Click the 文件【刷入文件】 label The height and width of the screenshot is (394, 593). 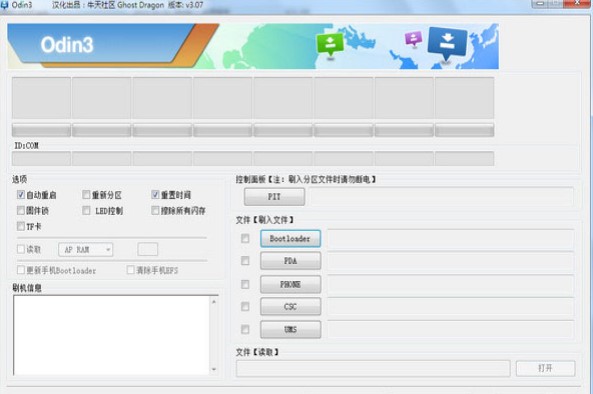click(264, 220)
